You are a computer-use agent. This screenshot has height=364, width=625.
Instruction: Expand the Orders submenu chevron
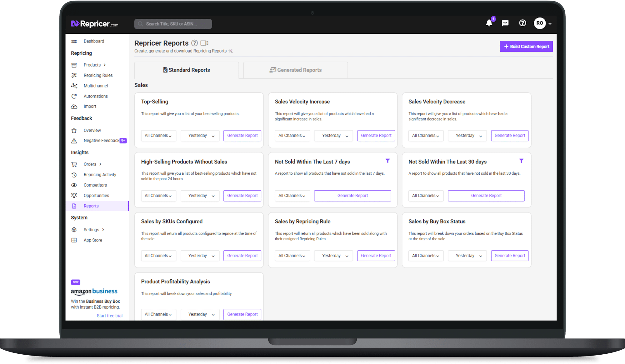[100, 164]
